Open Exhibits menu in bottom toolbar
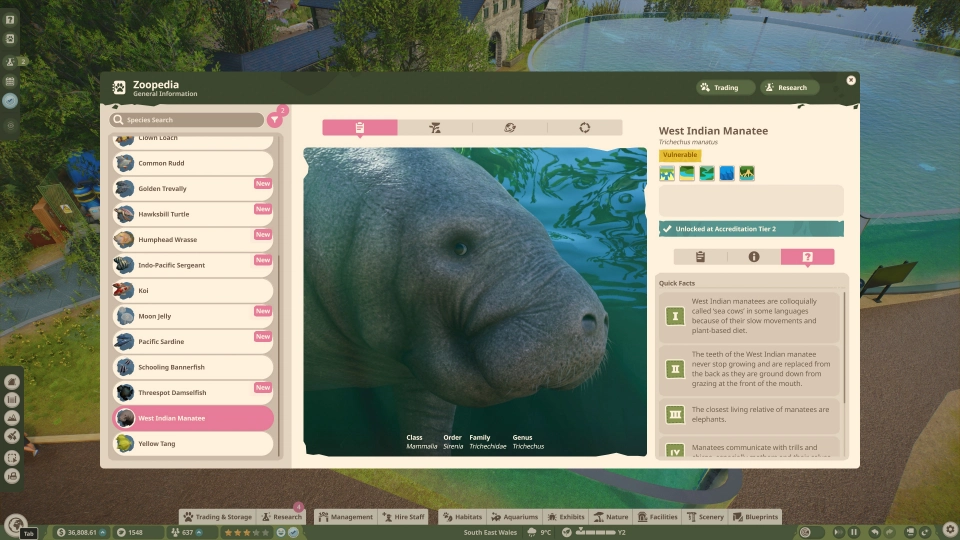 point(566,517)
